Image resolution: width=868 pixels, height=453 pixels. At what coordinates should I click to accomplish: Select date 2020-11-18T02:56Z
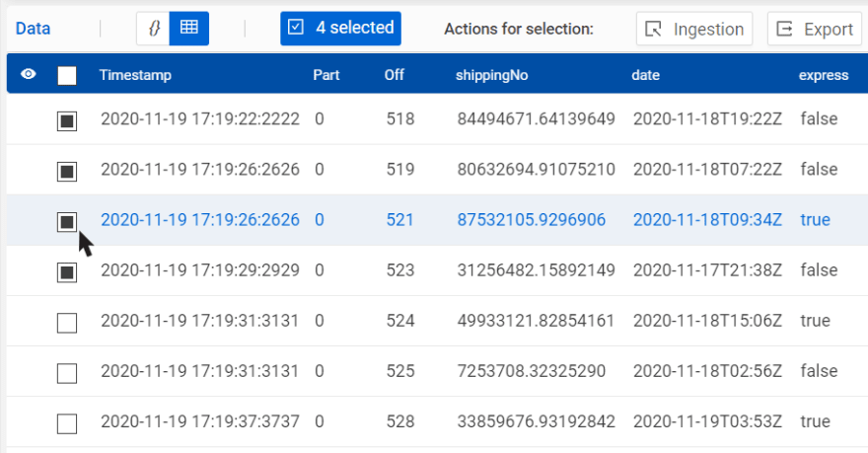(707, 370)
